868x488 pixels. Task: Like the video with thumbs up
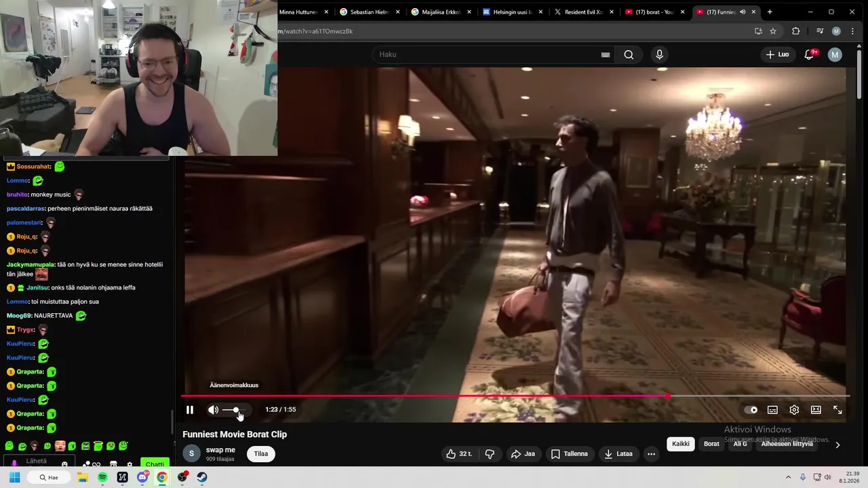pos(459,454)
